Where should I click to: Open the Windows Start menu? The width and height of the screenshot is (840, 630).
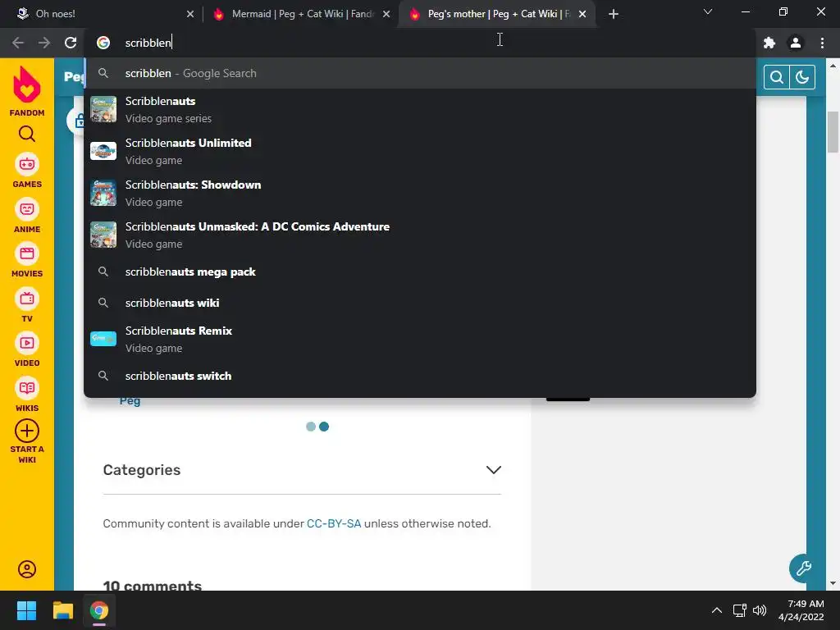(x=26, y=610)
